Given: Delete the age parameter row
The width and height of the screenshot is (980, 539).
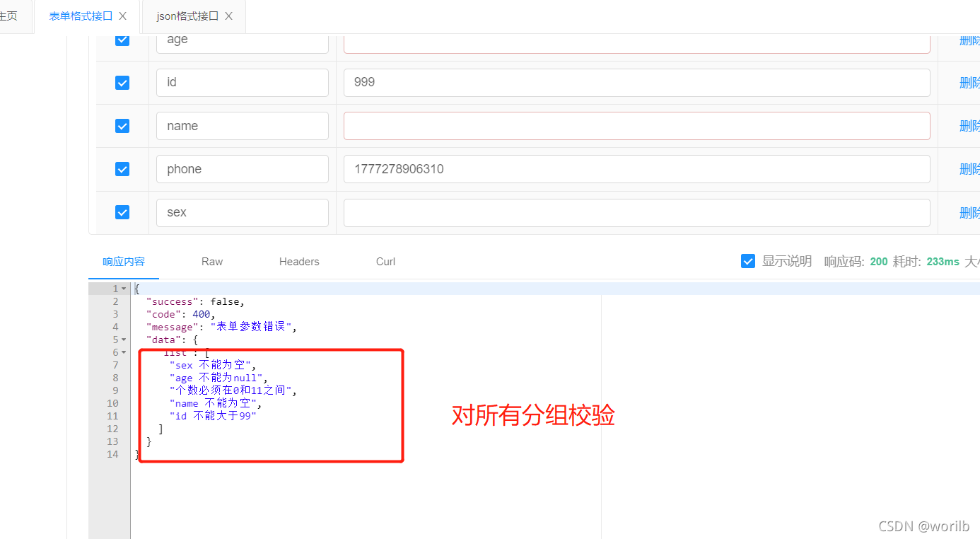Looking at the screenshot, I should coord(969,40).
